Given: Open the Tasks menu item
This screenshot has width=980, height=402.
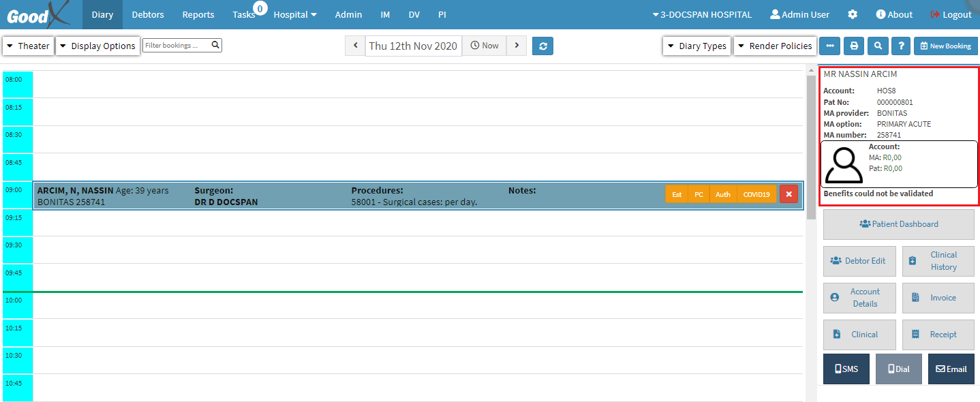Looking at the screenshot, I should click(x=243, y=14).
